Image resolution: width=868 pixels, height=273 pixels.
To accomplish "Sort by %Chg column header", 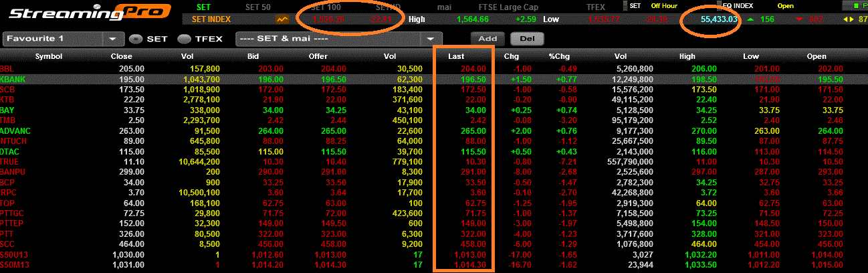I will [557, 57].
